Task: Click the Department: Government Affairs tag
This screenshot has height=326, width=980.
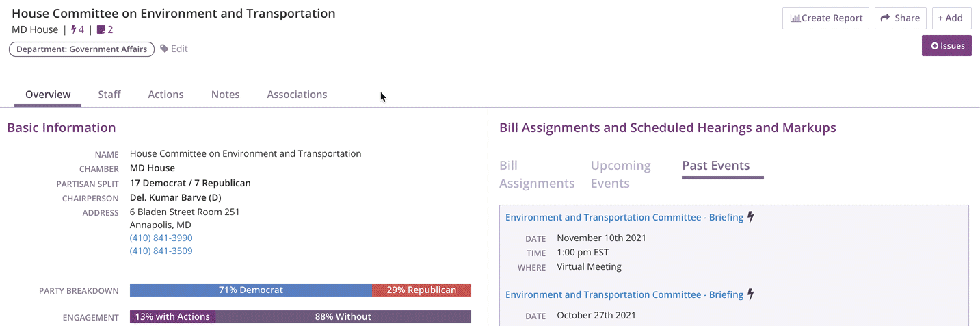Action: point(82,49)
